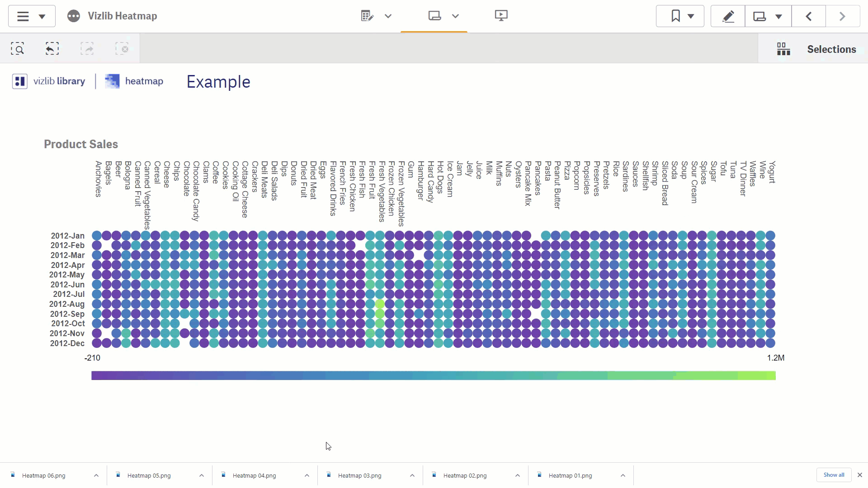Image resolution: width=868 pixels, height=488 pixels.
Task: Expand options for Heatmap 03.png download
Action: tap(412, 475)
